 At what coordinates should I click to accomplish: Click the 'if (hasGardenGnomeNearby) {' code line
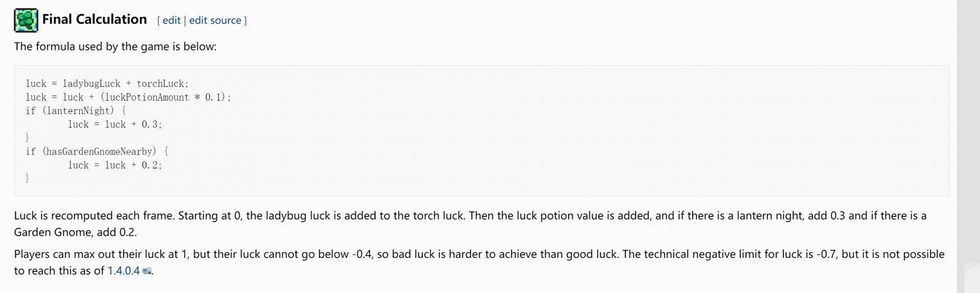97,151
